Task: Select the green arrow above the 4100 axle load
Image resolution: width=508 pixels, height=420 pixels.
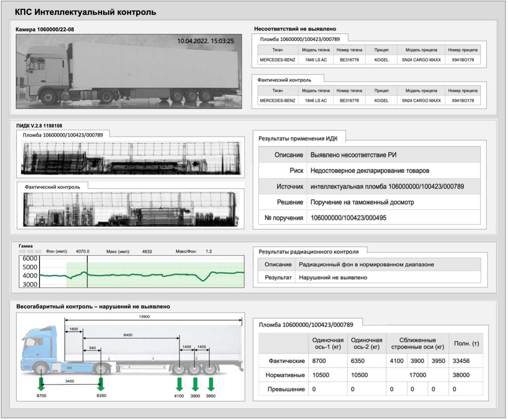Action: click(179, 384)
